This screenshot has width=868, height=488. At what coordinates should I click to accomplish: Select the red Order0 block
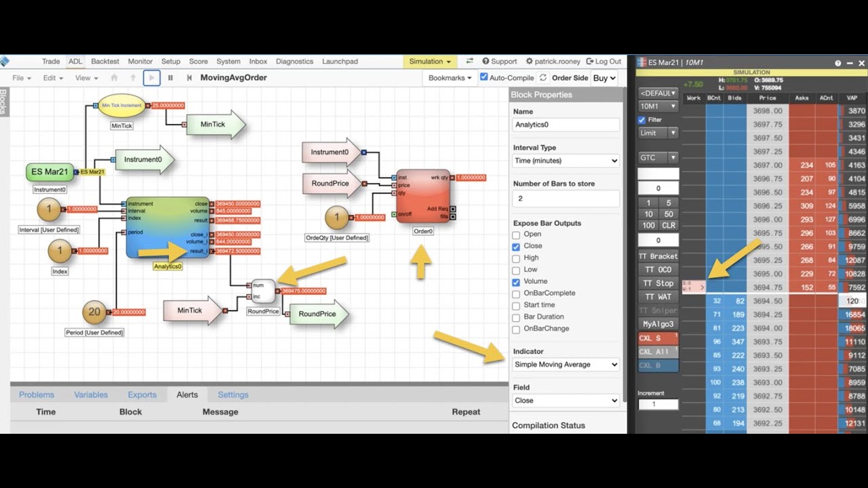tap(423, 197)
